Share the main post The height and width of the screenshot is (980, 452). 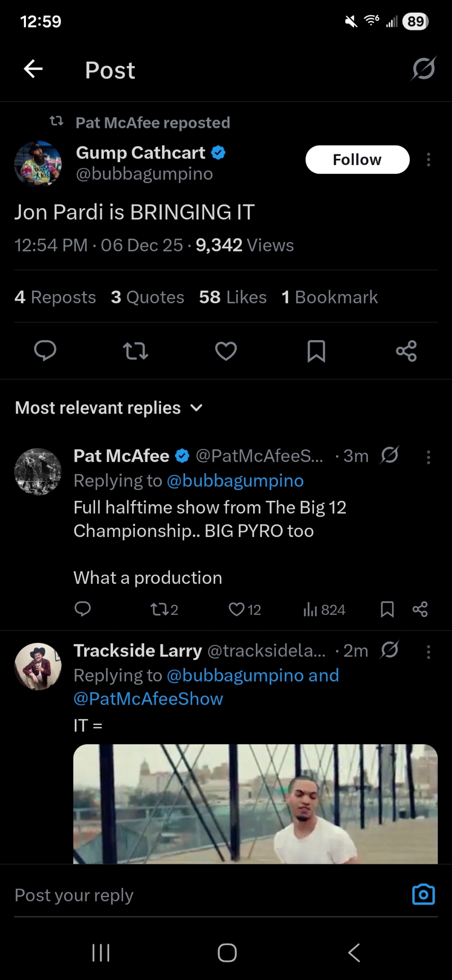pos(406,351)
